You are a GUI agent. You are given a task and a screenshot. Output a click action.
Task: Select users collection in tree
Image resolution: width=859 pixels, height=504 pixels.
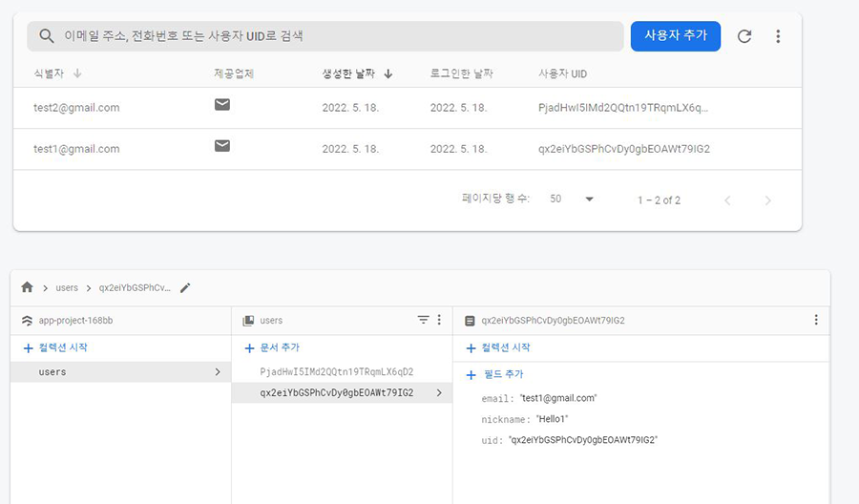tap(120, 372)
